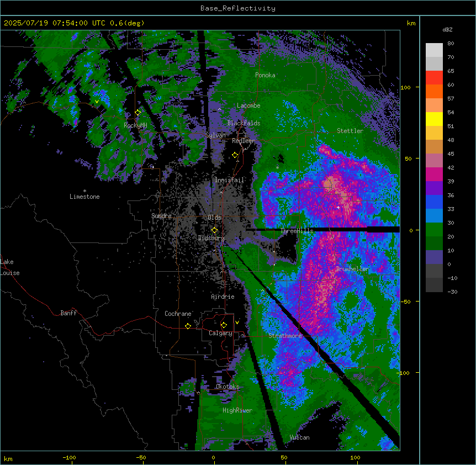Click the Vulcan label
476x465 pixels.
click(x=300, y=437)
